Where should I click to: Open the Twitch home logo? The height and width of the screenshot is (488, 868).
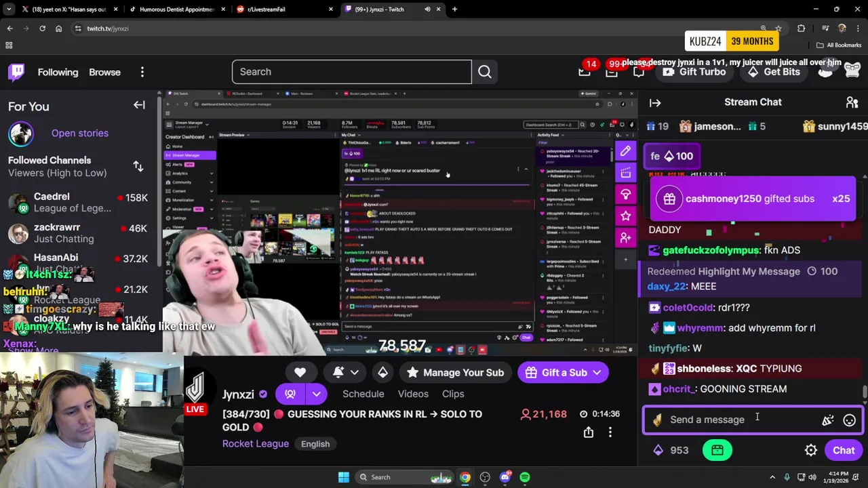point(16,72)
